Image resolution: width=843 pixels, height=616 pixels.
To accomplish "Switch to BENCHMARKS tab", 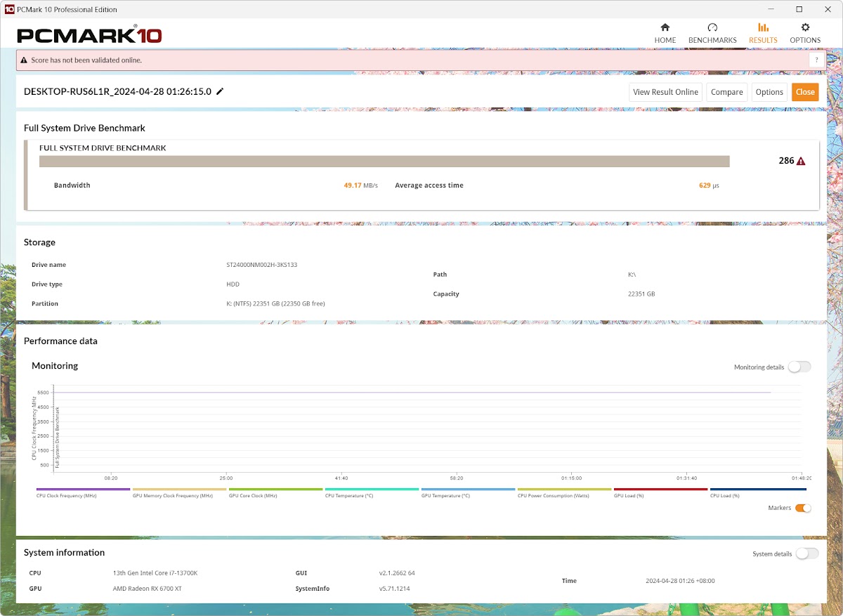I will point(712,33).
